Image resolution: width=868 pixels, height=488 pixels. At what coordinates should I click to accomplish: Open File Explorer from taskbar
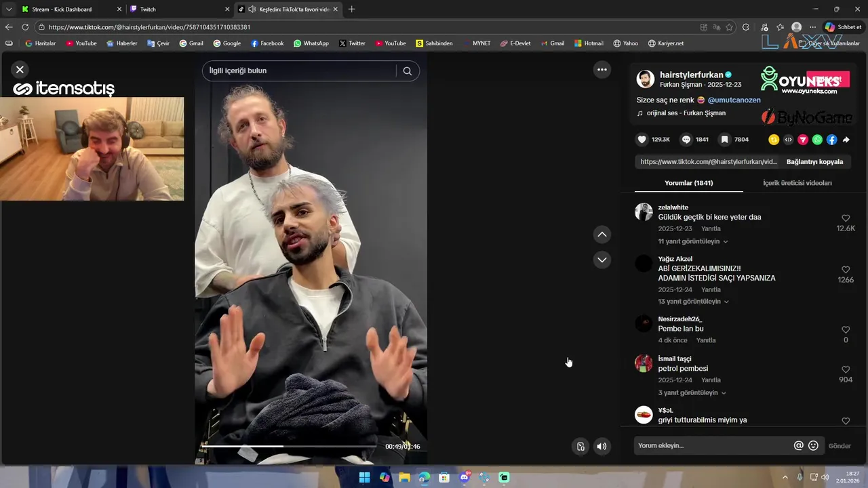coord(404,477)
